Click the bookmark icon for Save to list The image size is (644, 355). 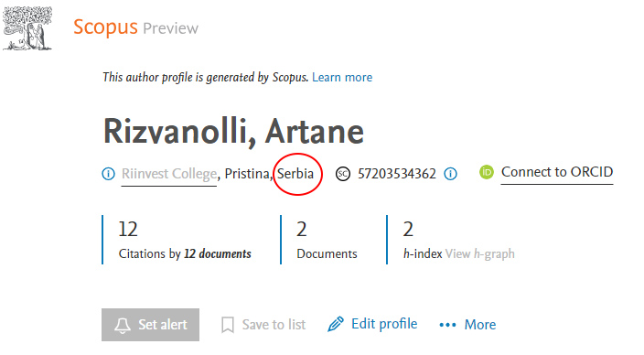pos(228,325)
